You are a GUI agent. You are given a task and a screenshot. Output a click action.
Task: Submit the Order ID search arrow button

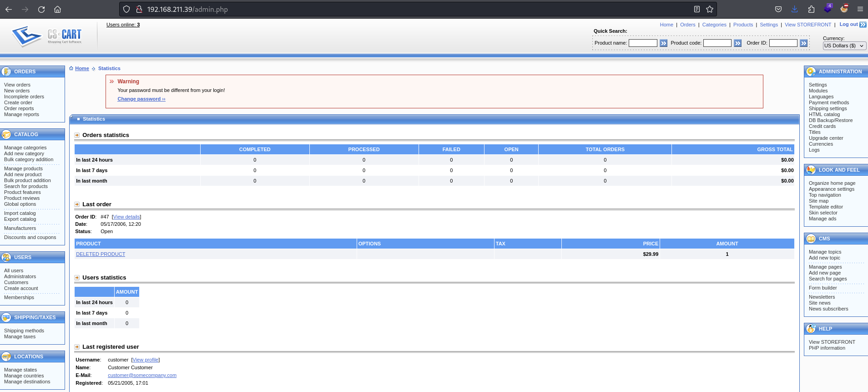click(x=803, y=43)
